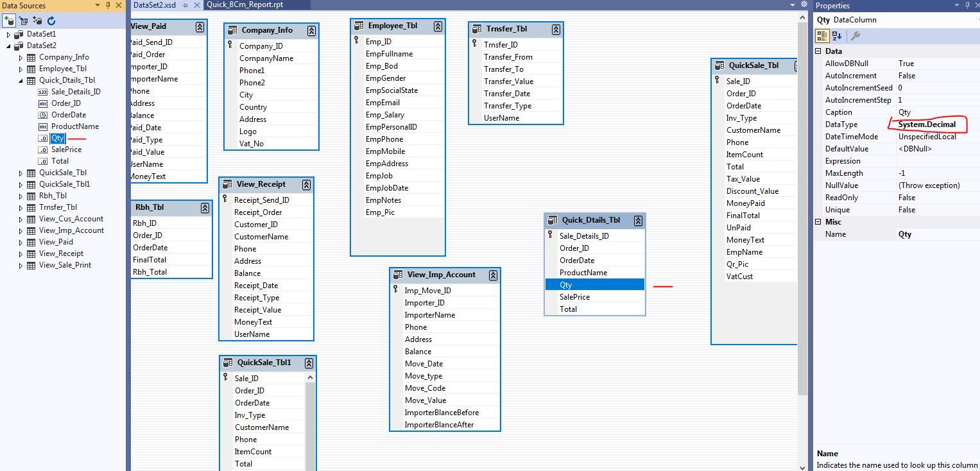Open the designer tab settings gear

tap(804, 4)
